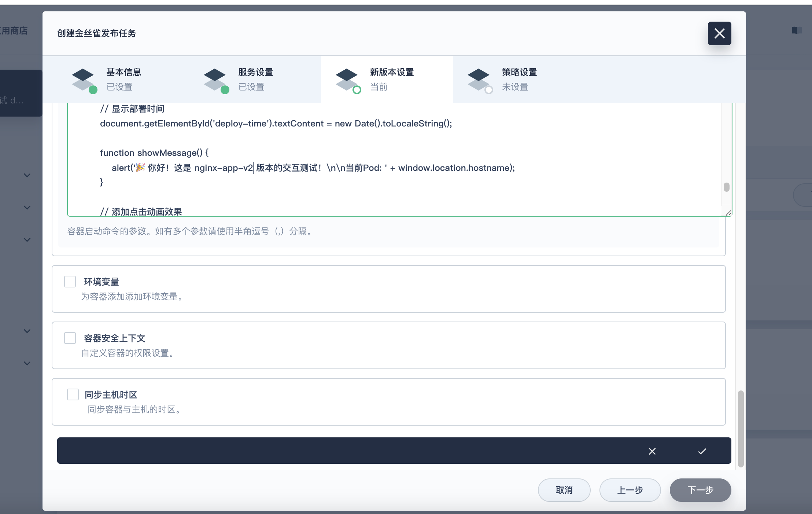
Task: Click the textarea resize handle
Action: point(728,213)
